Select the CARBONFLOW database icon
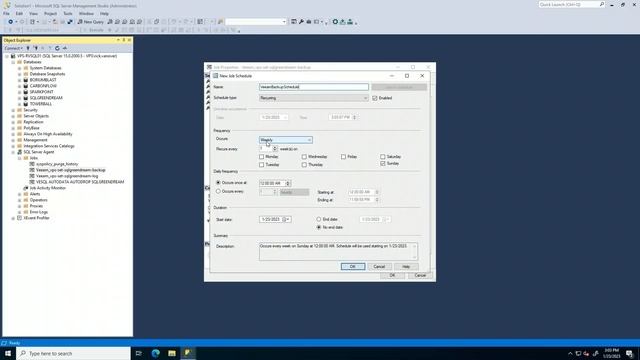This screenshot has height=360, width=640. pos(26,86)
